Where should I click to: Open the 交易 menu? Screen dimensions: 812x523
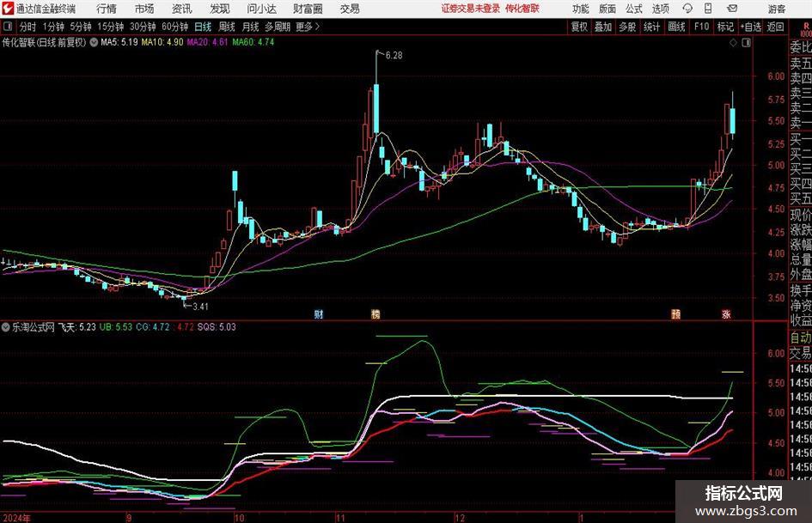click(350, 9)
